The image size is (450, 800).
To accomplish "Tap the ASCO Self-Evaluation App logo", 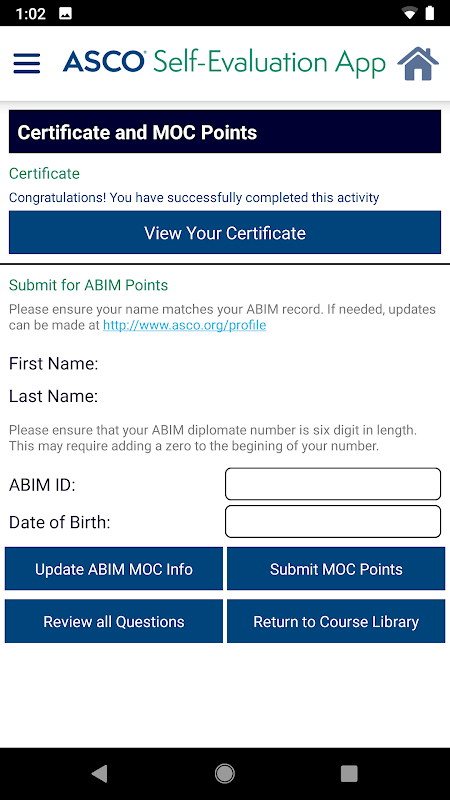I will [224, 63].
